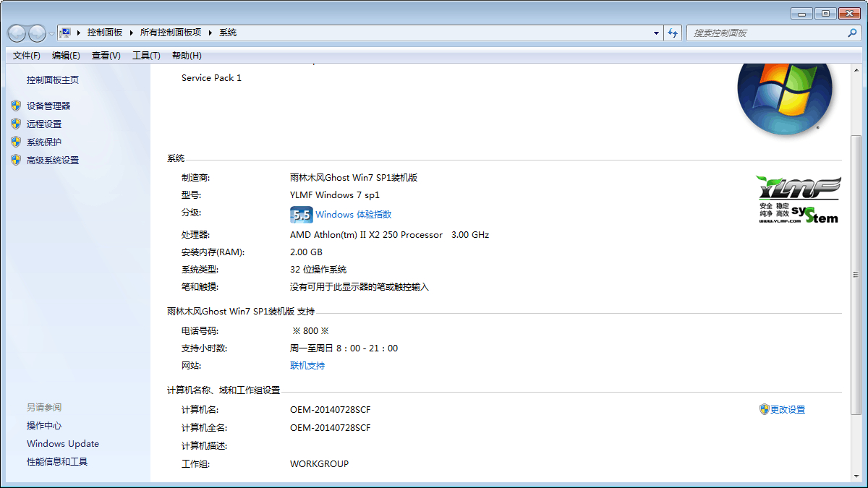Select the text Service Pack 1
This screenshot has height=488, width=868.
click(211, 78)
